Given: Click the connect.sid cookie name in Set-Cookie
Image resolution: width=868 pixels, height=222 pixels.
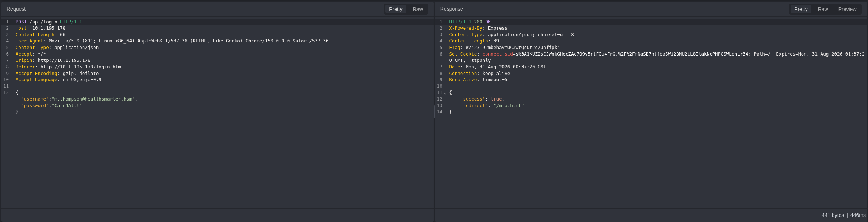Looking at the screenshot, I should [x=498, y=54].
